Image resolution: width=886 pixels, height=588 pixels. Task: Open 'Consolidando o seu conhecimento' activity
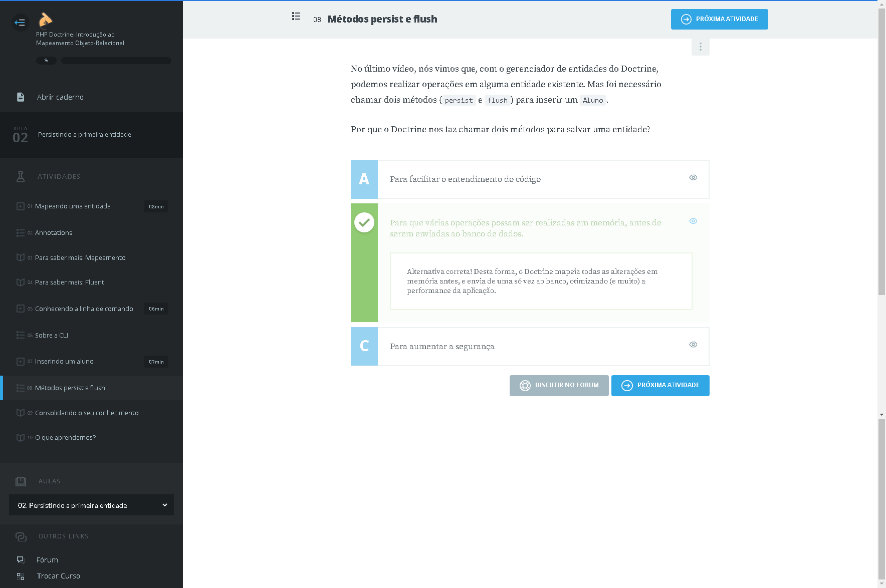pos(87,413)
